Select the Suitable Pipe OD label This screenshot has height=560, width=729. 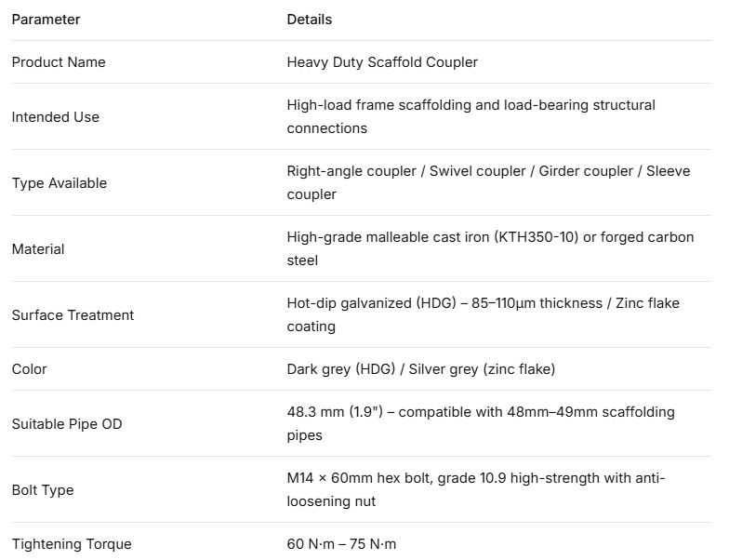[67, 424]
